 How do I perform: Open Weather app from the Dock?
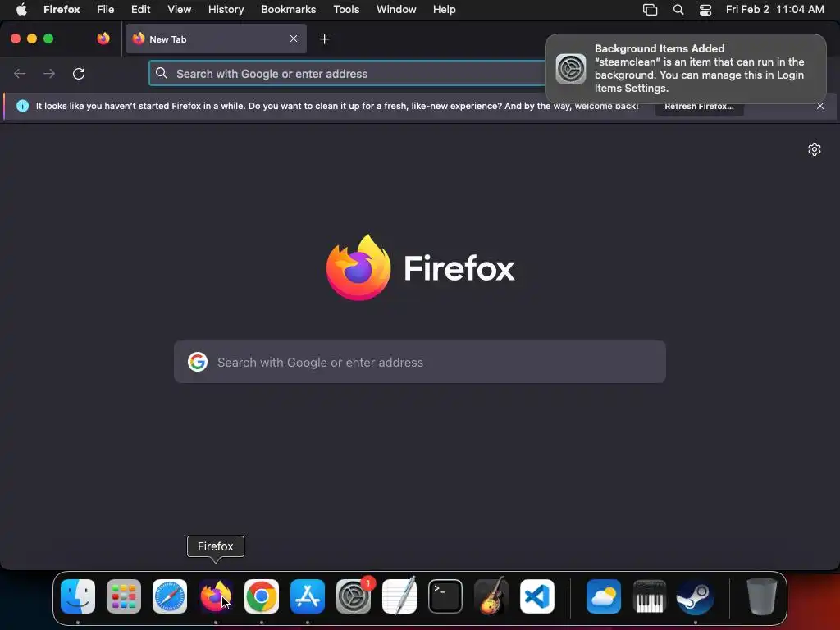coord(604,596)
